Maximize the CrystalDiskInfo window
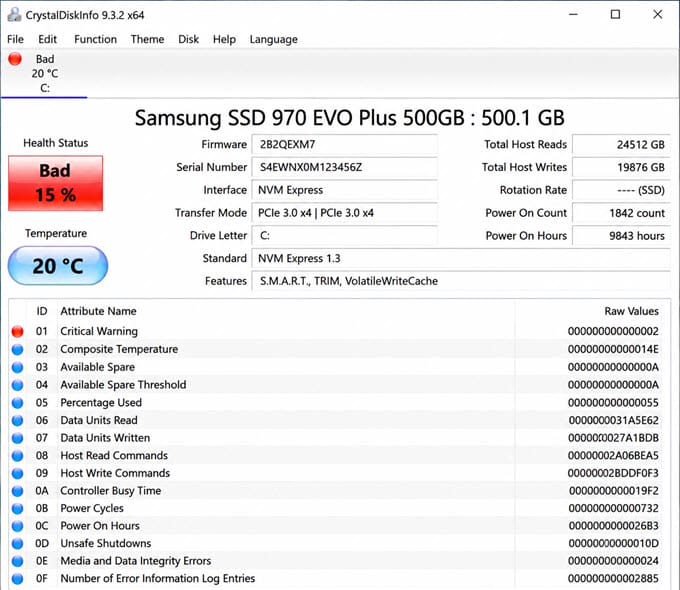 (x=615, y=14)
